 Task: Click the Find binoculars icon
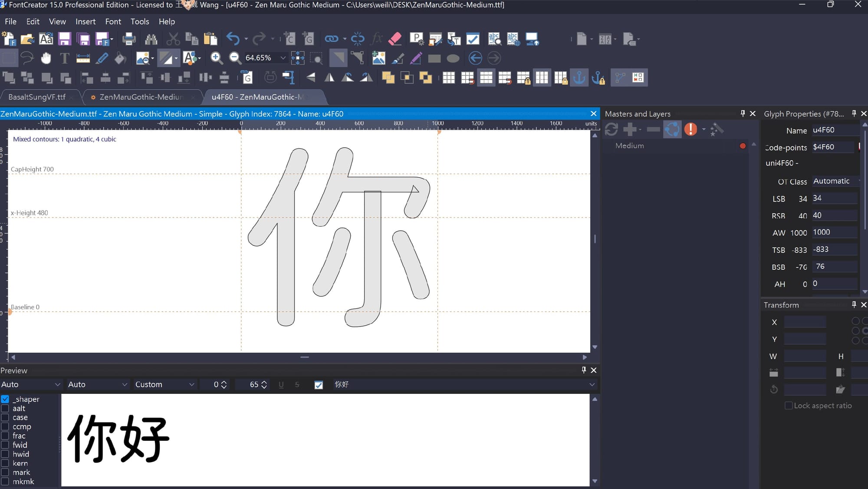[151, 39]
